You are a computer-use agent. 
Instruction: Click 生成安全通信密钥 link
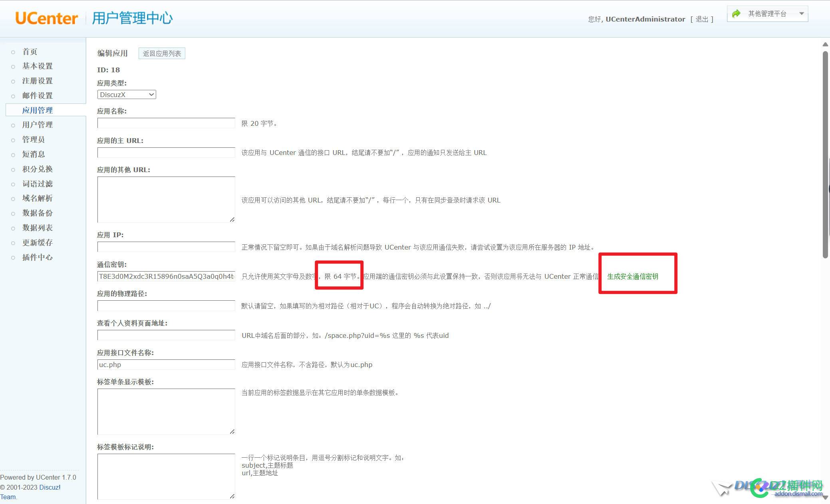click(633, 276)
